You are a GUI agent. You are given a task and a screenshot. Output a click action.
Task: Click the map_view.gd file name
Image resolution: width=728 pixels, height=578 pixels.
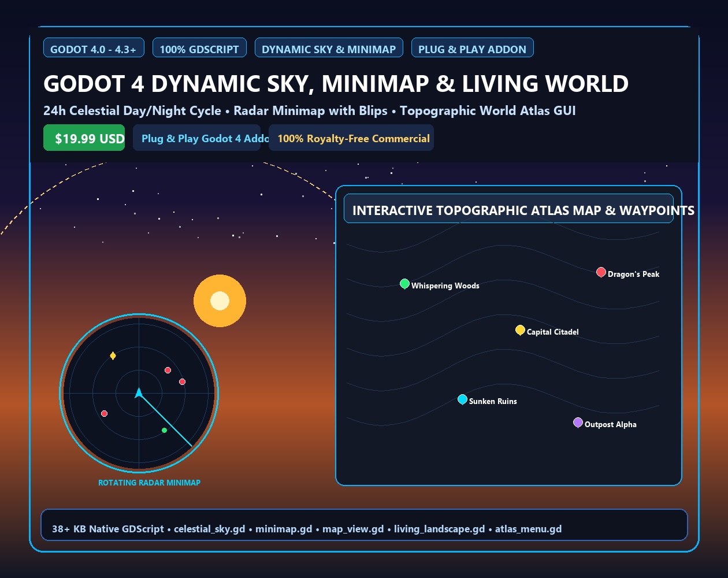coord(353,529)
